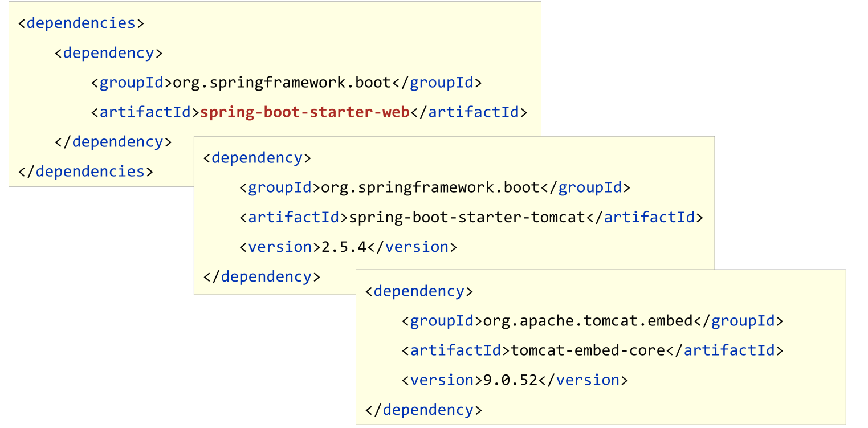868x428 pixels.
Task: Click the closing dependency tag below 9.0.52
Action: (423, 410)
